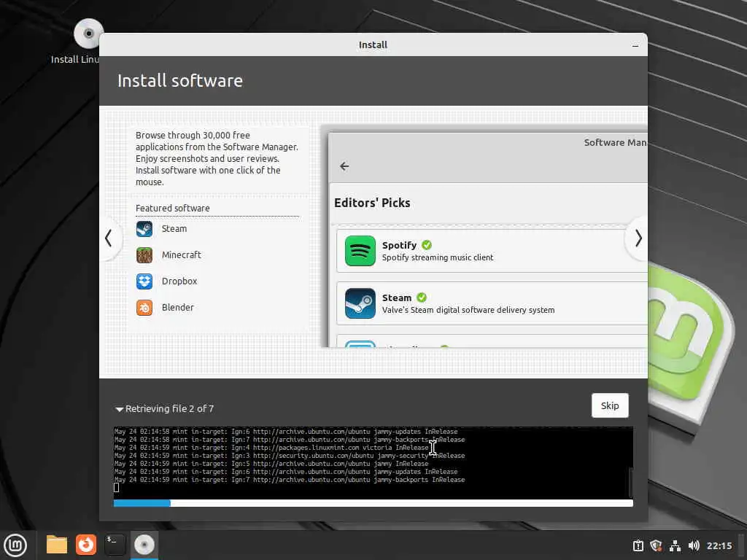
Task: Click the installation progress bar
Action: coord(373,503)
